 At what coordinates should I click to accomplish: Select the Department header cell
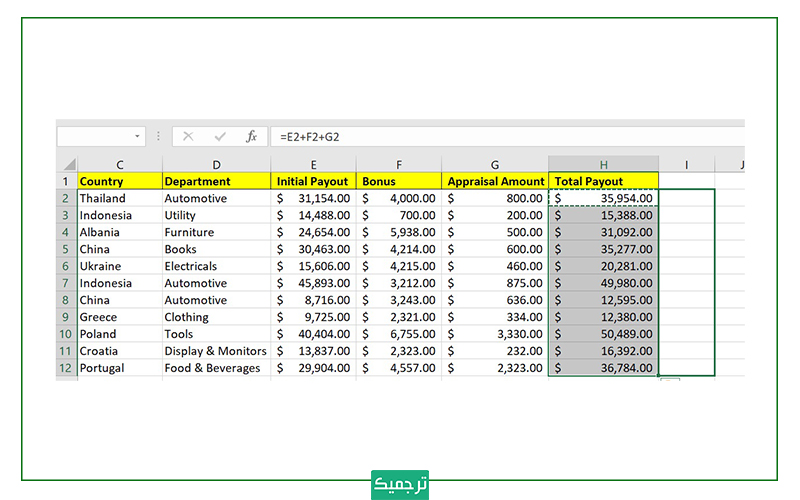tap(215, 181)
